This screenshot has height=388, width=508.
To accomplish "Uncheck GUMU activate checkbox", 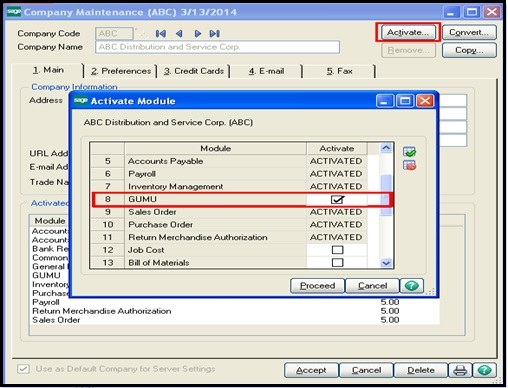I will point(337,199).
